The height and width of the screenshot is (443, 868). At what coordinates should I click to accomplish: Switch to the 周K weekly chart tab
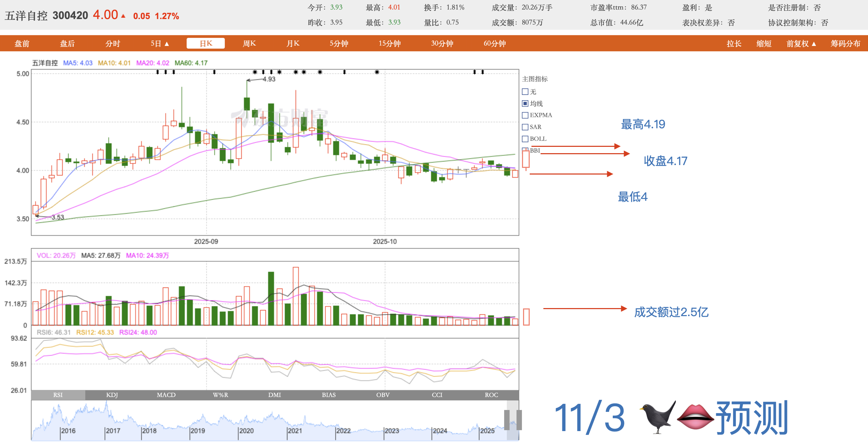[249, 43]
